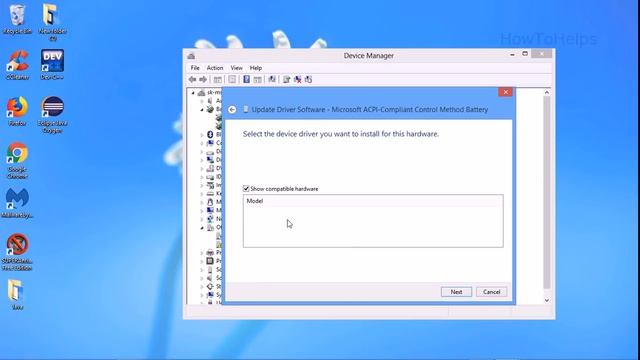Image resolution: width=640 pixels, height=360 pixels.
Task: Click the Device Manager vertical scrollbar thumb
Action: (547, 193)
